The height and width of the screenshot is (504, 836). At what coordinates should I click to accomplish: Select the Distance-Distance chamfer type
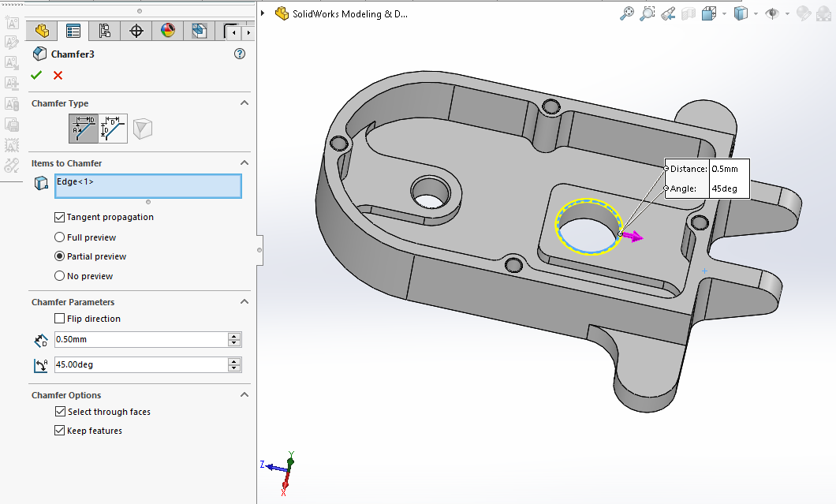[114, 128]
